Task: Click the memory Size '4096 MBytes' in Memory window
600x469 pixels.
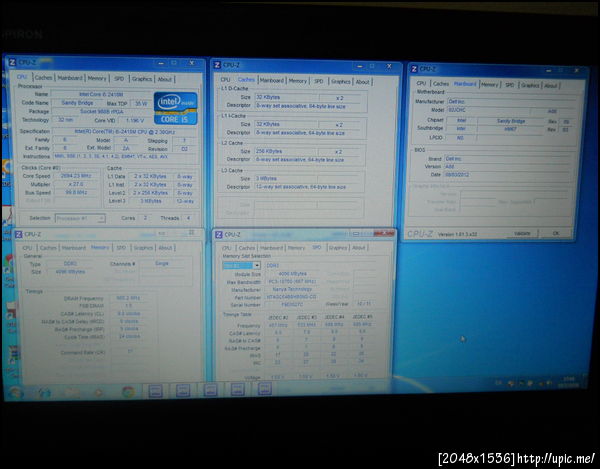Action: (70, 272)
